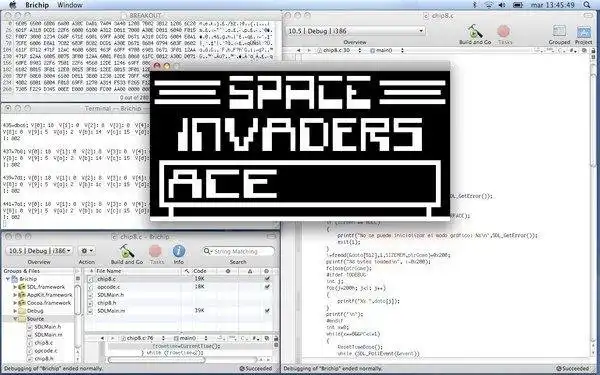Open the blue Info icon
Screen dimensions: 600x375
tap(179, 251)
